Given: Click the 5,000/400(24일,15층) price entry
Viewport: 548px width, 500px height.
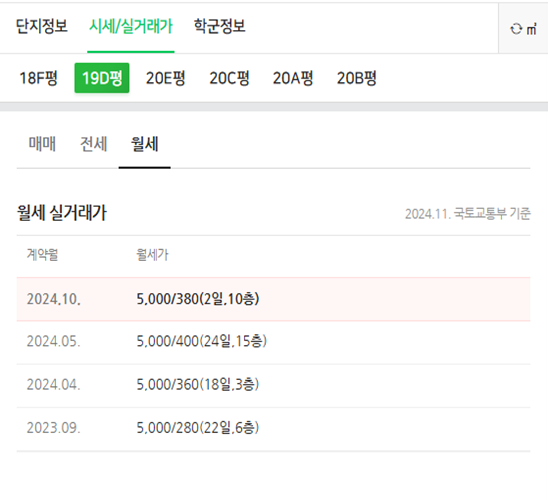Looking at the screenshot, I should point(202,341).
